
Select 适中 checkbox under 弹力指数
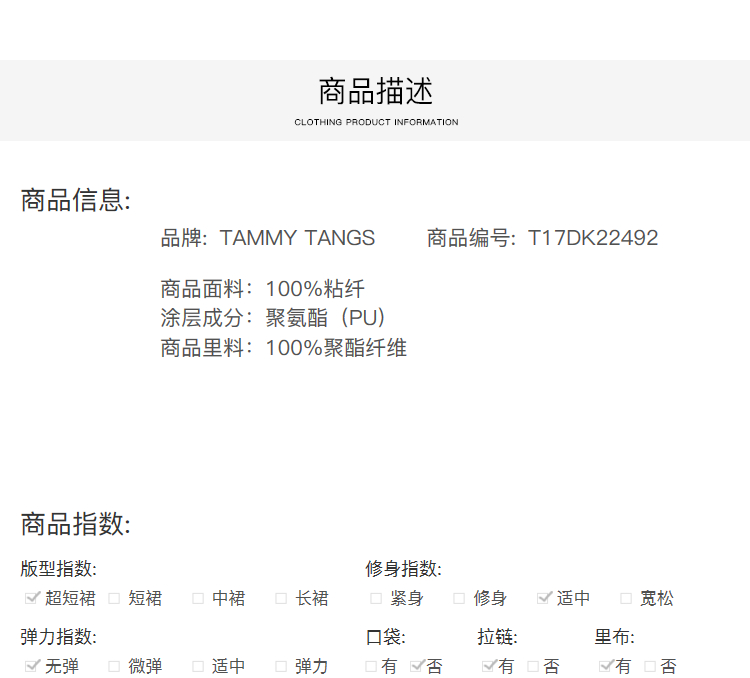[x=198, y=666]
